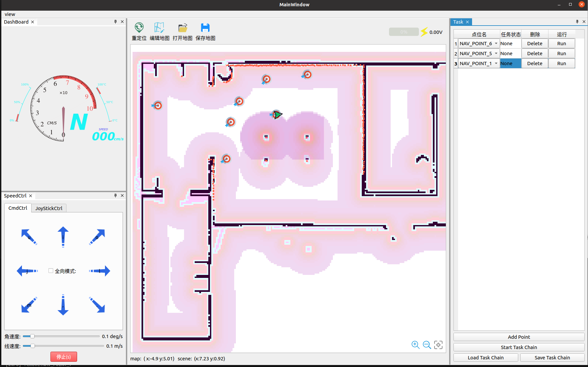
Task: Float the SpeedCtrl panel via pin button
Action: coord(116,195)
